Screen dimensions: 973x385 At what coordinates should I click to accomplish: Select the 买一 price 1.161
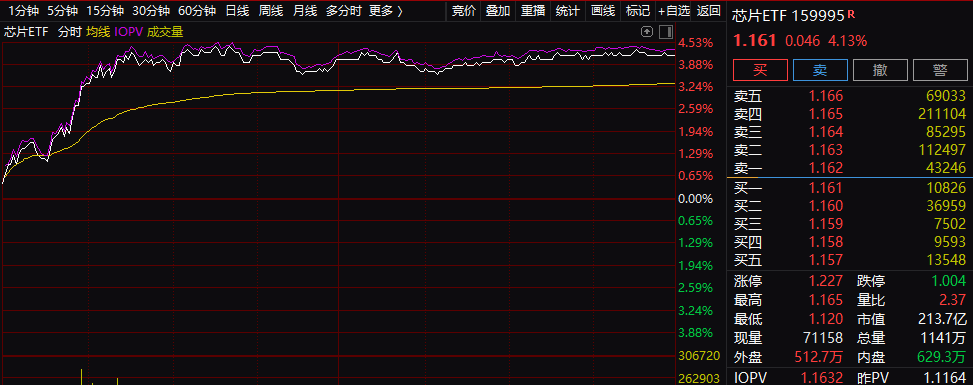826,188
